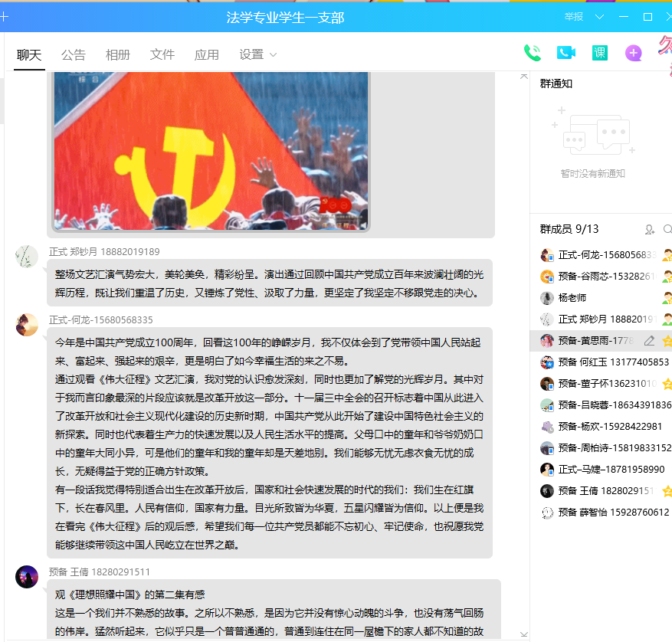
Task: Click 正式-何龙's avatar in the chat
Action: coord(27,324)
